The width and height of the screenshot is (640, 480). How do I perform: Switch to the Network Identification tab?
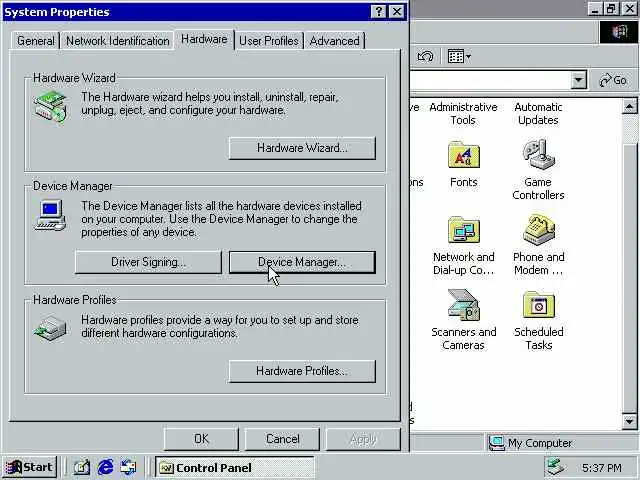coord(118,41)
